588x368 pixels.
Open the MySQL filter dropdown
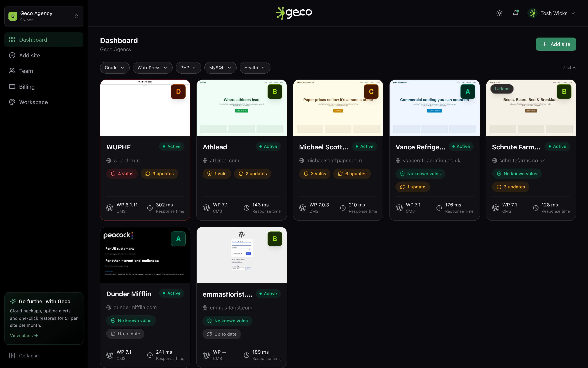coord(220,68)
